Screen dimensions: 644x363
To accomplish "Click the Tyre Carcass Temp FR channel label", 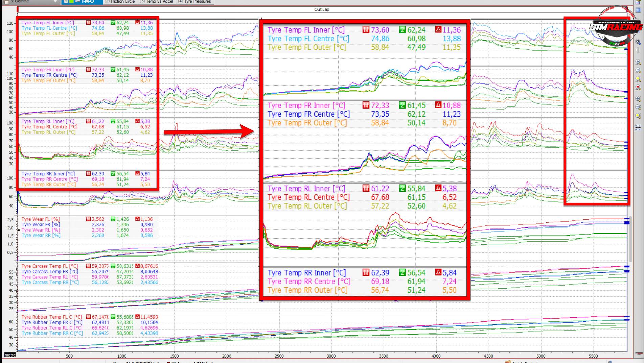I will [x=49, y=271].
